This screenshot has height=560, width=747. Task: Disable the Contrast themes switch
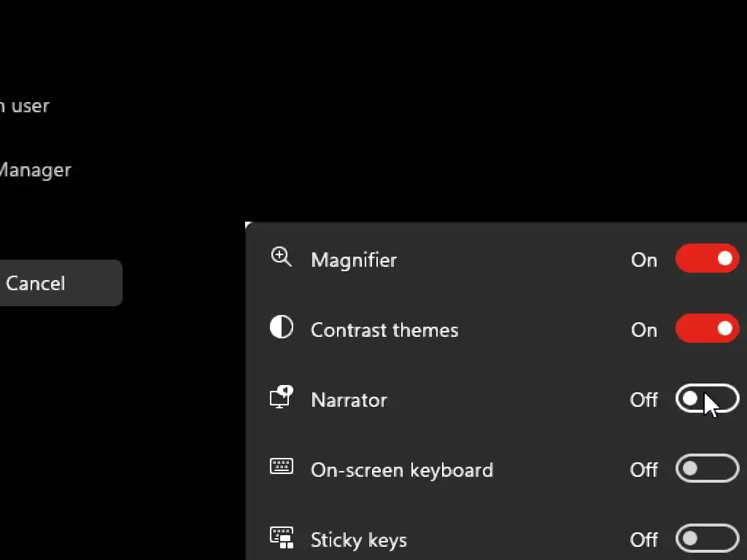pyautogui.click(x=707, y=329)
